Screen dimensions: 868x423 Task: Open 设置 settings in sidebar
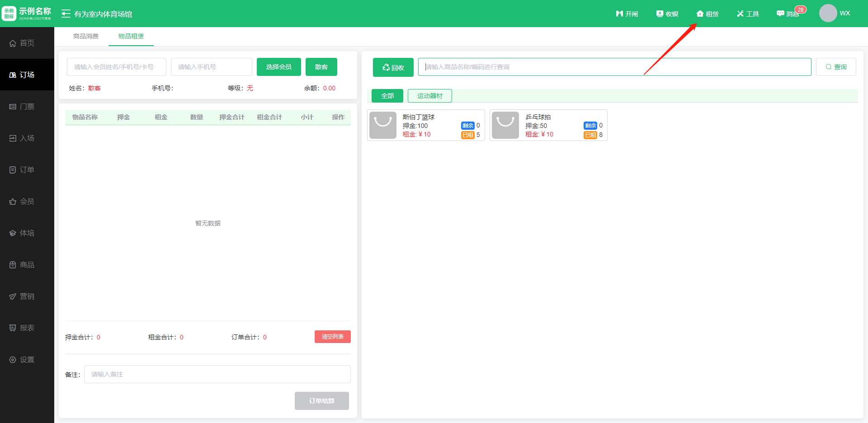[27, 360]
